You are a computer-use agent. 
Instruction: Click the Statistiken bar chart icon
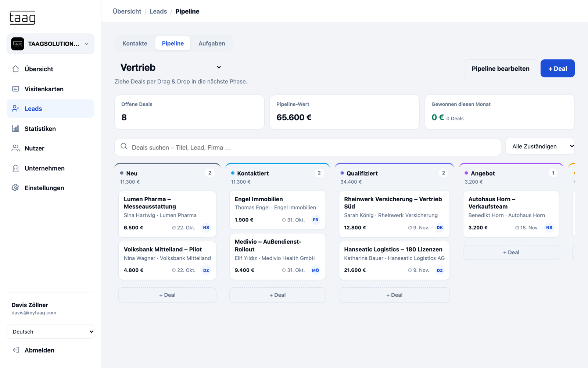click(x=15, y=128)
